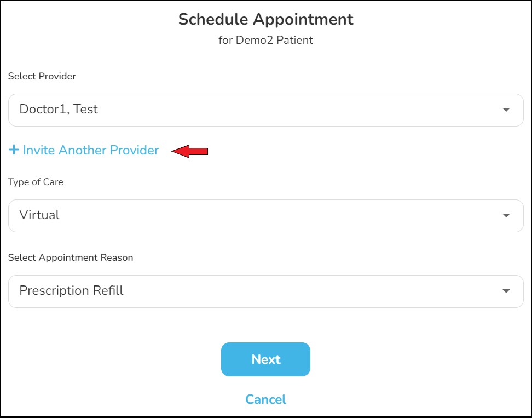Image resolution: width=532 pixels, height=418 pixels.
Task: Click the Invite Another Provider link
Action: [91, 150]
